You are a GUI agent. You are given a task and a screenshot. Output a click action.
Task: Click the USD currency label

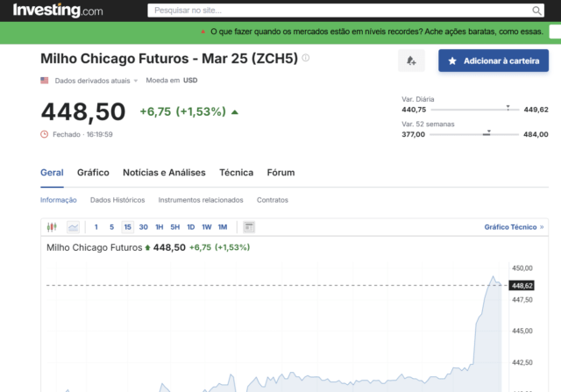pos(190,80)
